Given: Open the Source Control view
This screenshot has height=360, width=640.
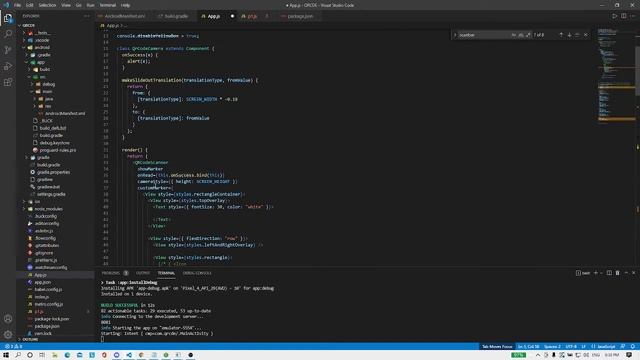Looking at the screenshot, I should tap(8, 50).
